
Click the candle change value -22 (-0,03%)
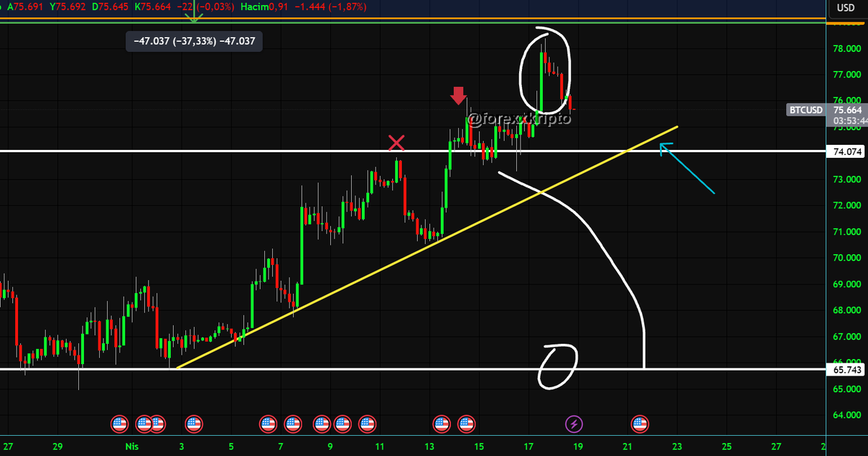tap(205, 7)
